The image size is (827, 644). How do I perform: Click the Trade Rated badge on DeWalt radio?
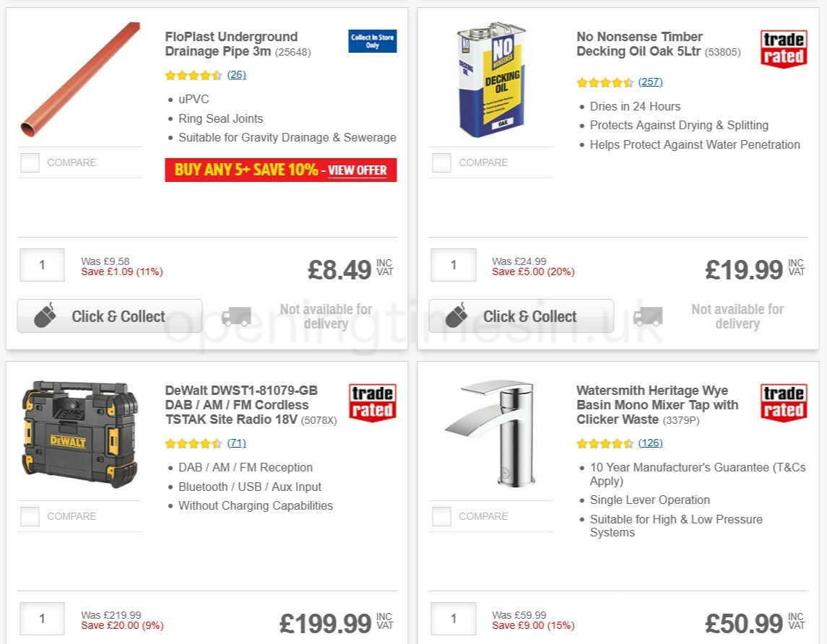pos(372,403)
